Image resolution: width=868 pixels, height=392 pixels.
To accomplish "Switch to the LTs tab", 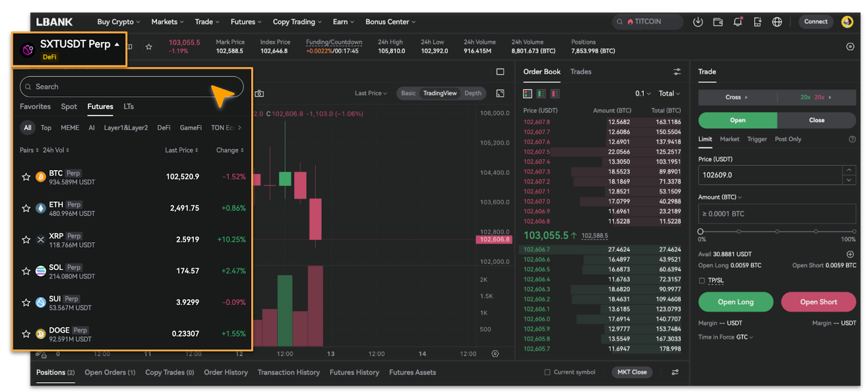I will 129,106.
